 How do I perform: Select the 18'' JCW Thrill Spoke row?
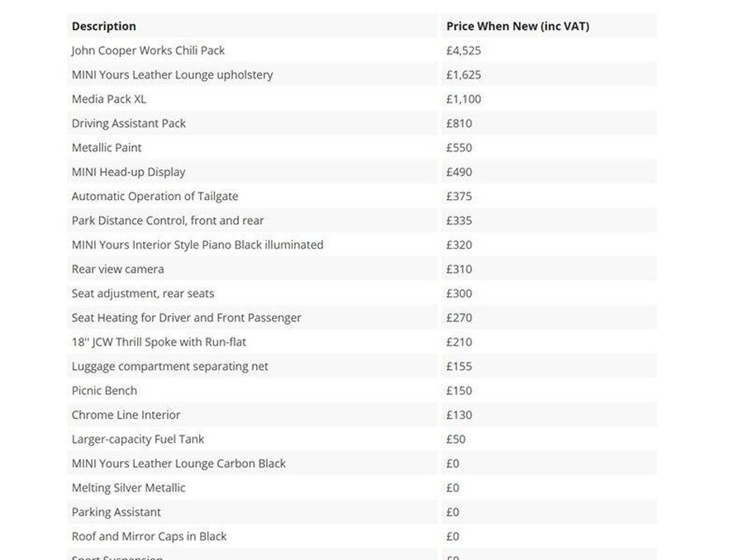pyautogui.click(x=362, y=342)
